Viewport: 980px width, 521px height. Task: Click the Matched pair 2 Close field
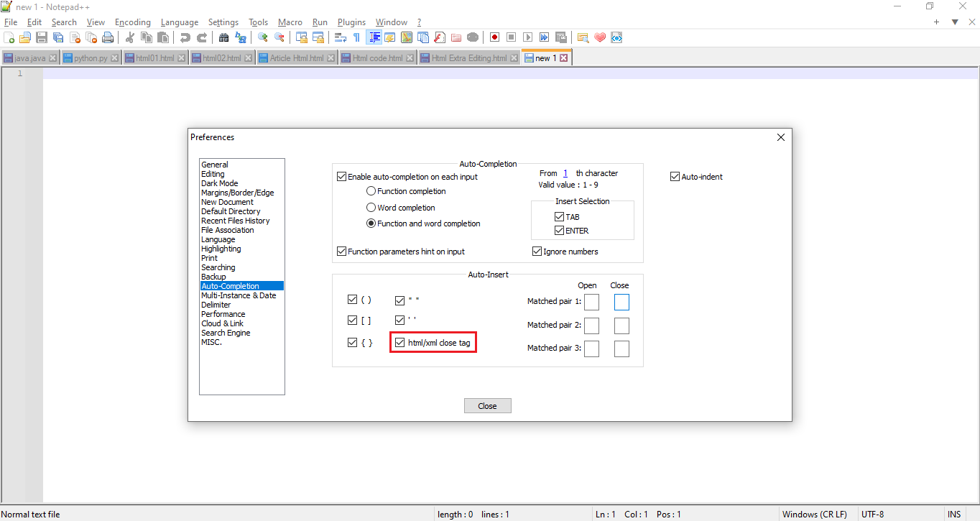click(621, 326)
